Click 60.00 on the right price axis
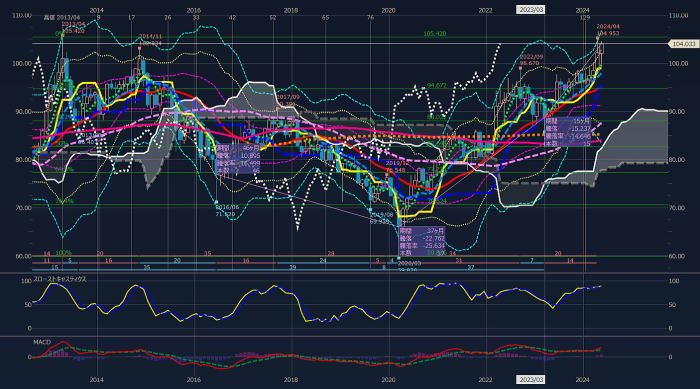 [677, 256]
